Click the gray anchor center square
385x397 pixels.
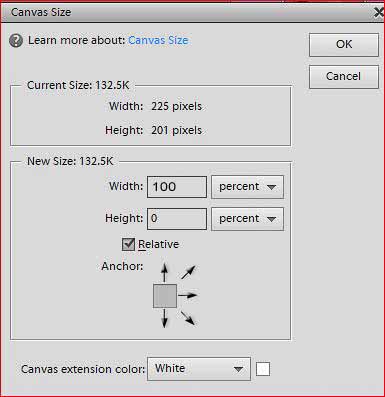pos(165,296)
